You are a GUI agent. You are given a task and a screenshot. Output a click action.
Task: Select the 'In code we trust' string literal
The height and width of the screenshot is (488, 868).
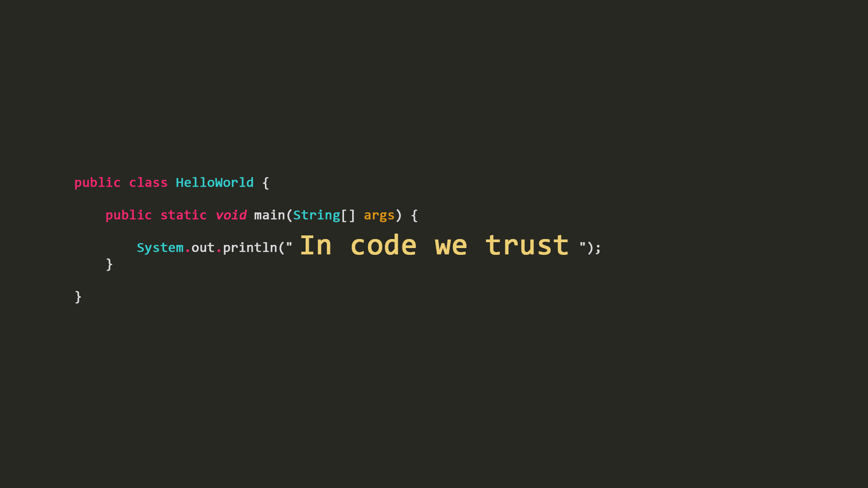pos(434,244)
